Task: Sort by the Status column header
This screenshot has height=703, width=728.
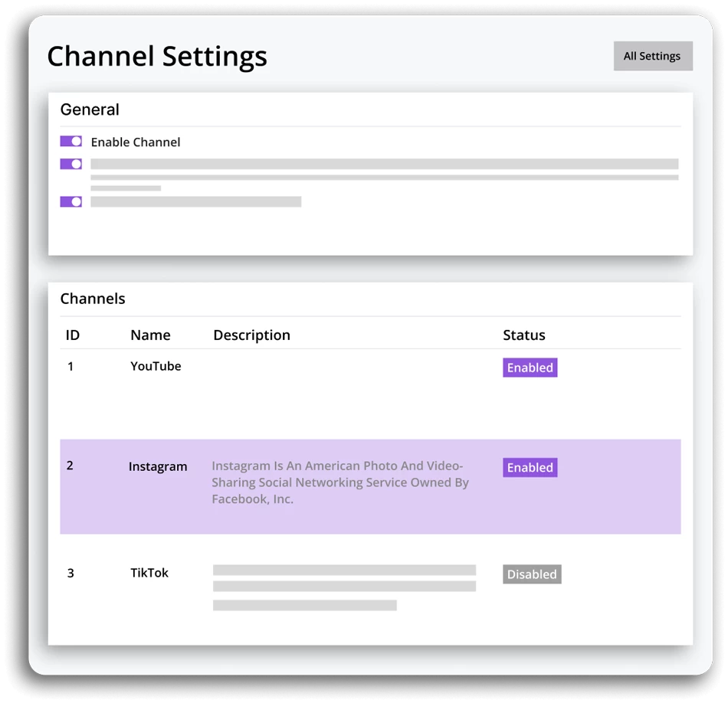Action: [x=523, y=335]
